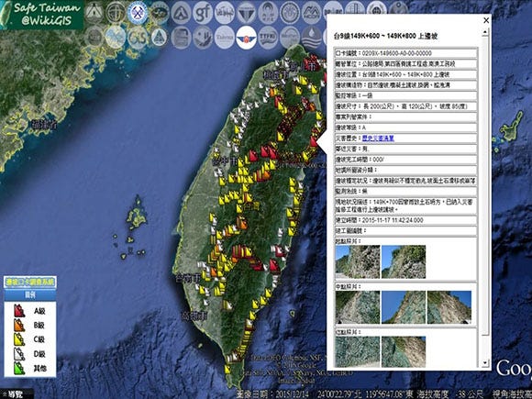The width and height of the screenshot is (532, 399).
Task: Click the 圖例 legend header bar
Action: coord(30,294)
